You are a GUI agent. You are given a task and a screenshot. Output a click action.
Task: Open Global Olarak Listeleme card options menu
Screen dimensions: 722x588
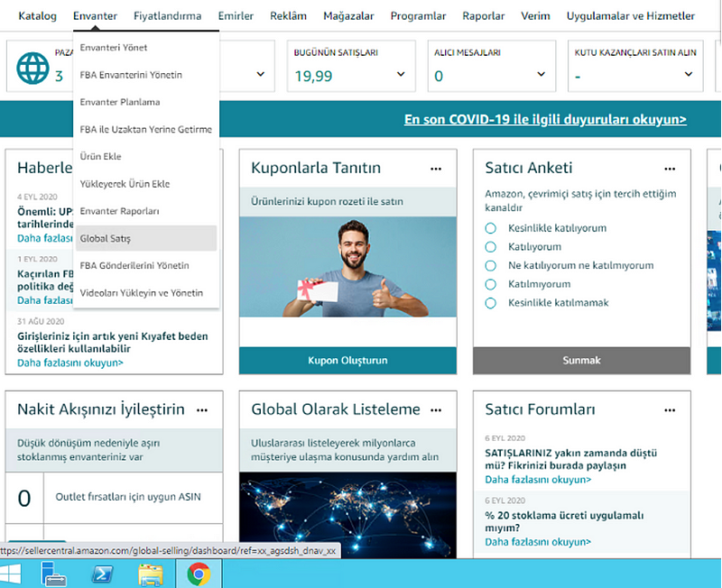tap(436, 410)
